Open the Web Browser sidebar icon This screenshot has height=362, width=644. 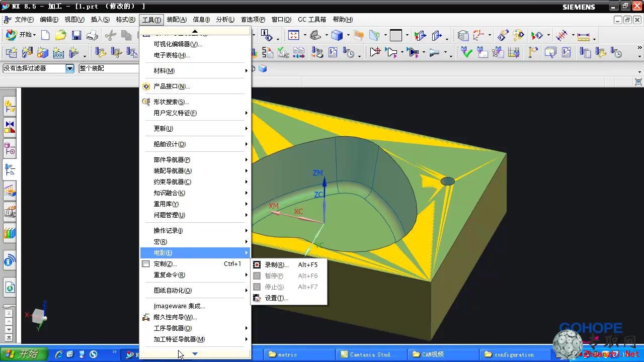[10, 287]
